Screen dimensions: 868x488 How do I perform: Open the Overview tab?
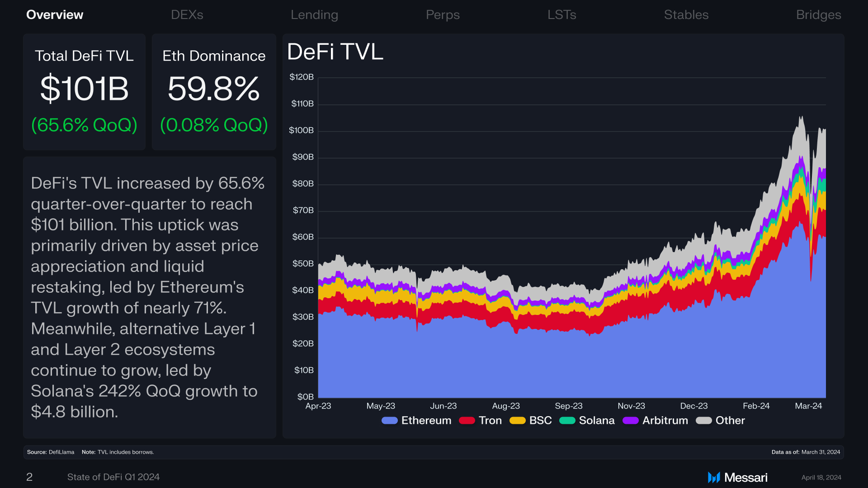(55, 15)
